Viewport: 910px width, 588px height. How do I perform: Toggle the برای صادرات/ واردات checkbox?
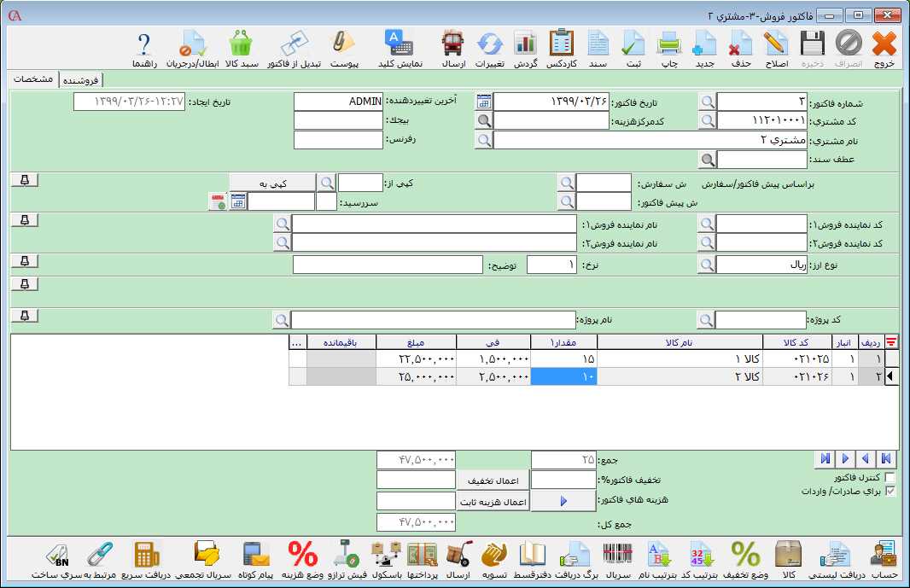pyautogui.click(x=890, y=492)
